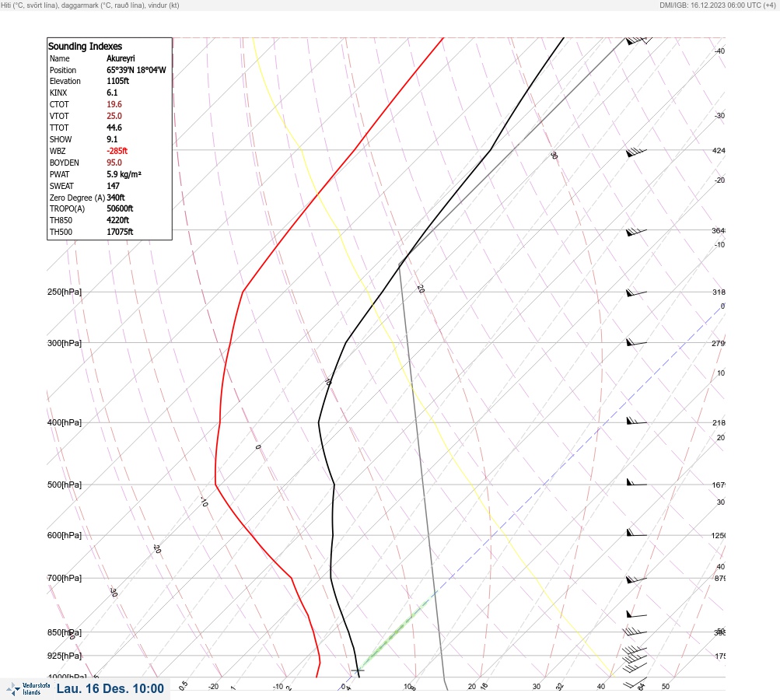Click the wind barb at 850 hPa level
The height and width of the screenshot is (700, 780).
[x=635, y=632]
